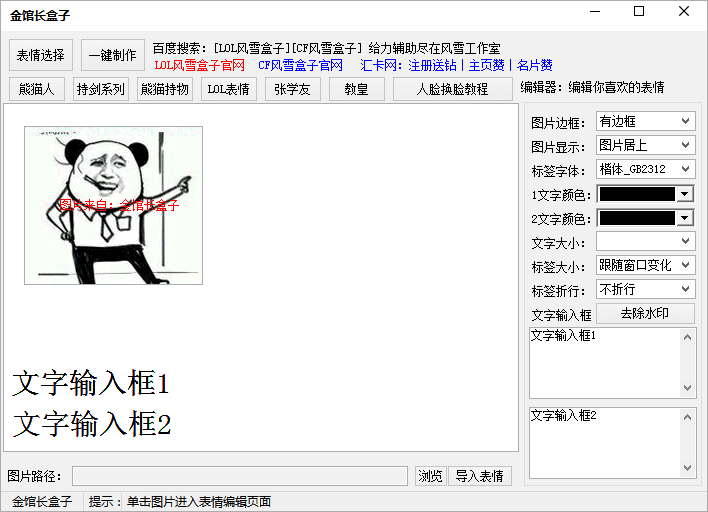This screenshot has height=512, width=708.
Task: Select the 熊猫人 category
Action: (x=37, y=89)
